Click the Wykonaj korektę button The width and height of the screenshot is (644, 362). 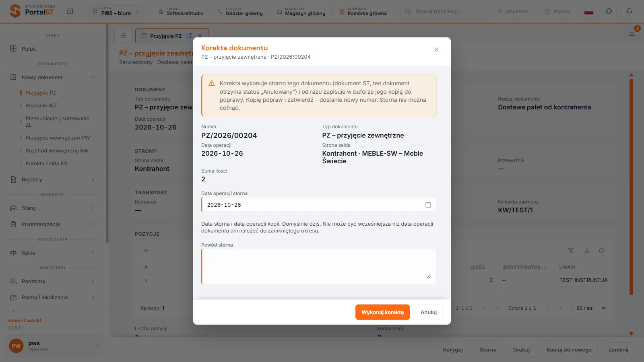pyautogui.click(x=382, y=312)
